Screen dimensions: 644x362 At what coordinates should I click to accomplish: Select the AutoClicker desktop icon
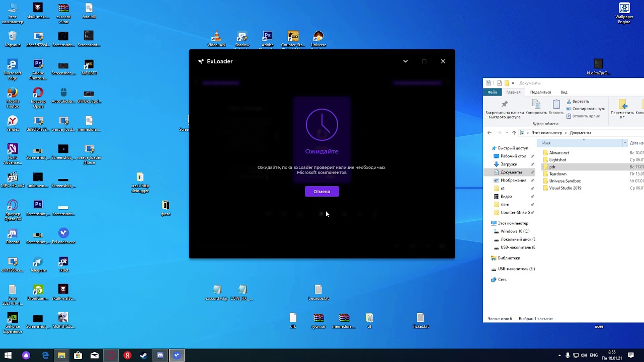63,96
